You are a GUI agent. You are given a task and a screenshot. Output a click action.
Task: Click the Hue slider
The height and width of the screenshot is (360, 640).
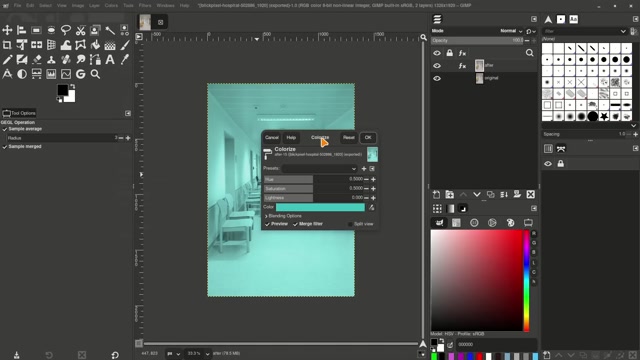pyautogui.click(x=314, y=179)
